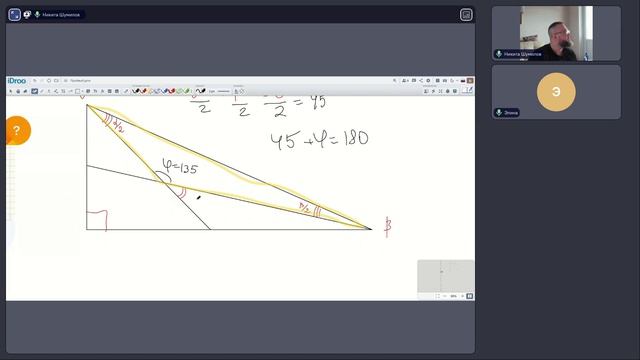Choose the dark blue pen preset
Screen dimensions: 640x360
pyautogui.click(x=165, y=91)
